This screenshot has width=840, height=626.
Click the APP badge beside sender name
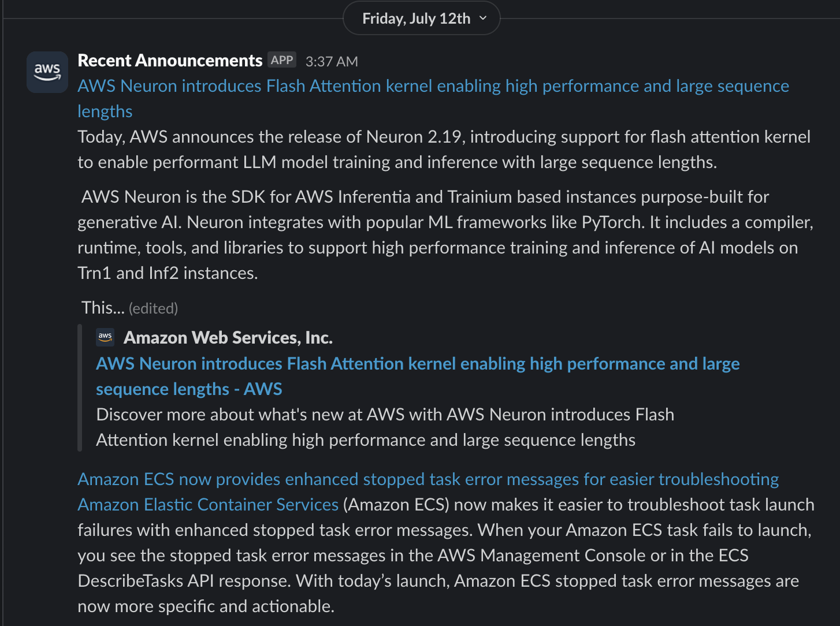(282, 60)
